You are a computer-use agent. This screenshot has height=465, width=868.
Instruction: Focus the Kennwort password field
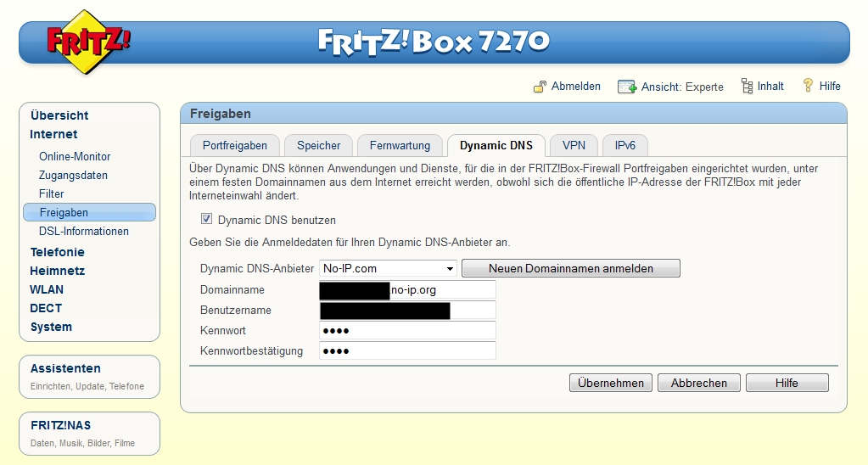(x=407, y=330)
